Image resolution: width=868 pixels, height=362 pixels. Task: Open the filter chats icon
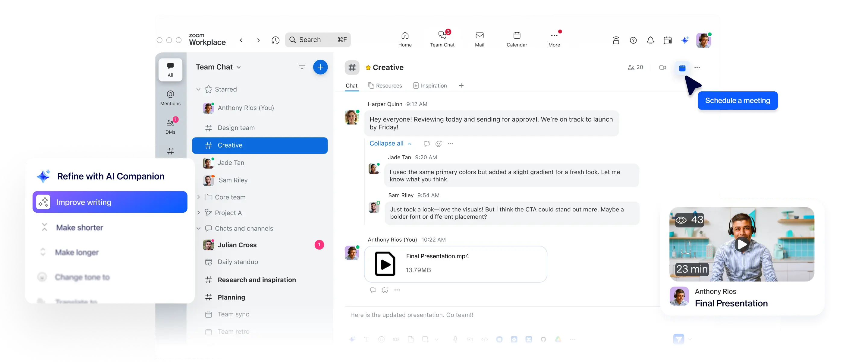point(302,67)
